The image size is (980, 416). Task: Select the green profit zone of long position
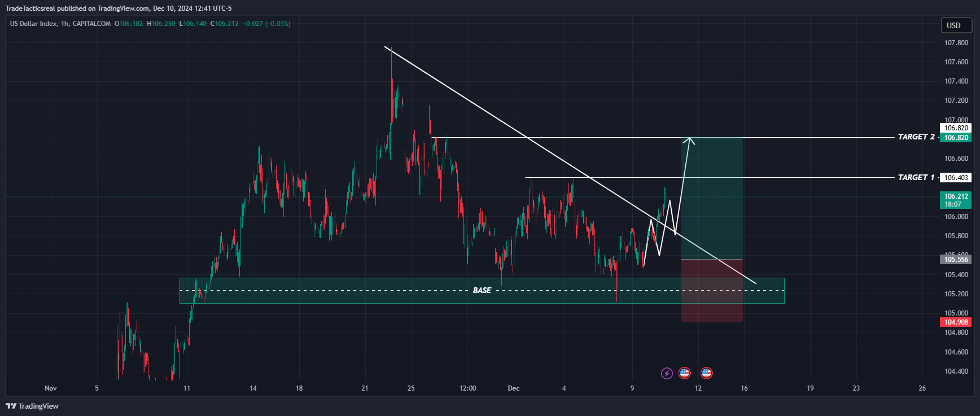coord(712,199)
